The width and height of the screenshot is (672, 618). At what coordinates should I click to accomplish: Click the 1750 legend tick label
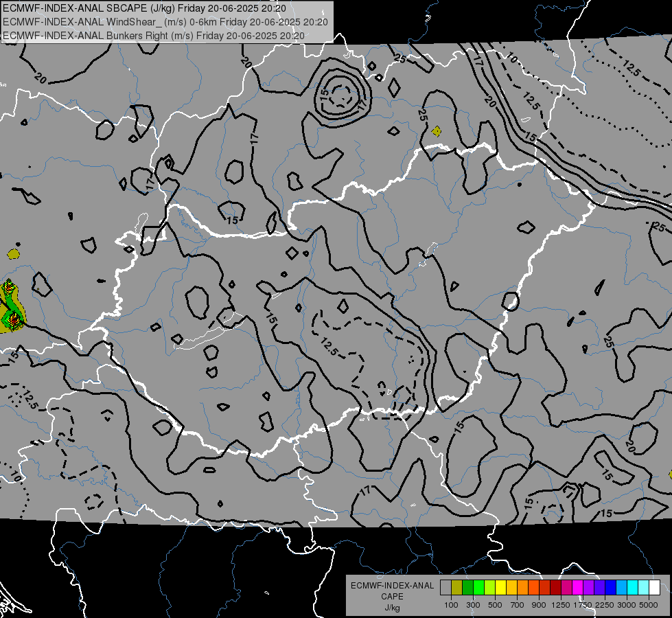(583, 605)
